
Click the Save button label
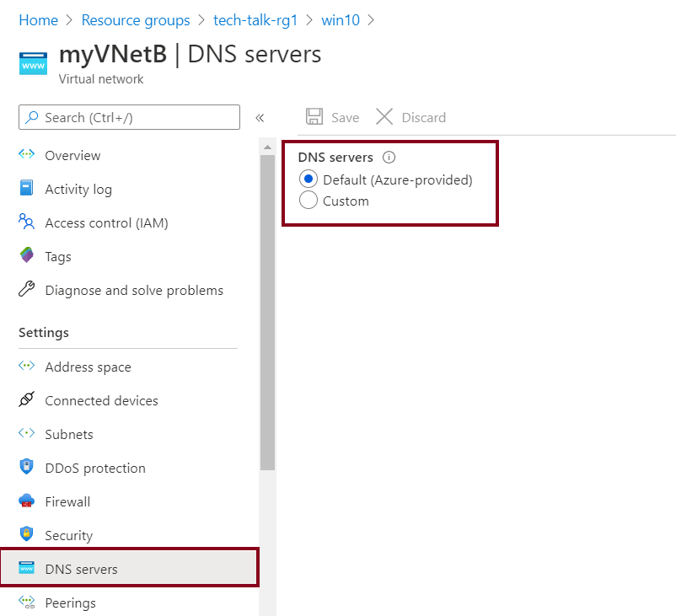346,117
